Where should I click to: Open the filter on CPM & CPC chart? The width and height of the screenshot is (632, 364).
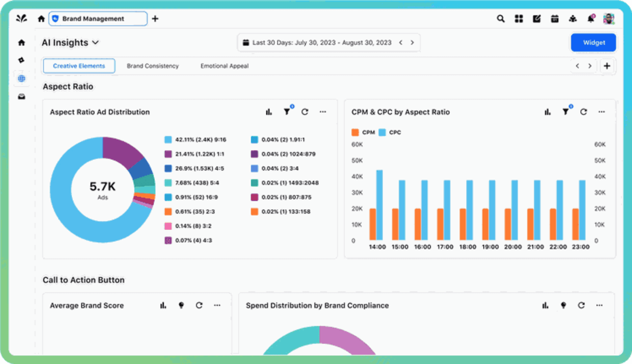click(566, 112)
